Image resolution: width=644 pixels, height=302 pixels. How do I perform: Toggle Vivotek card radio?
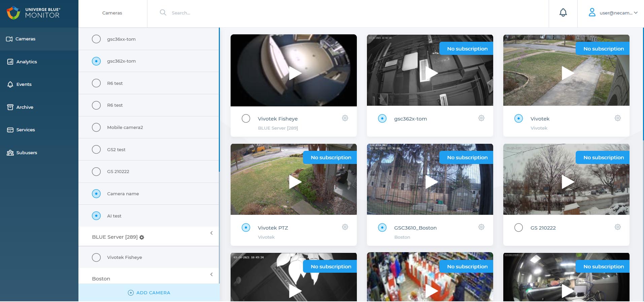coord(519,119)
